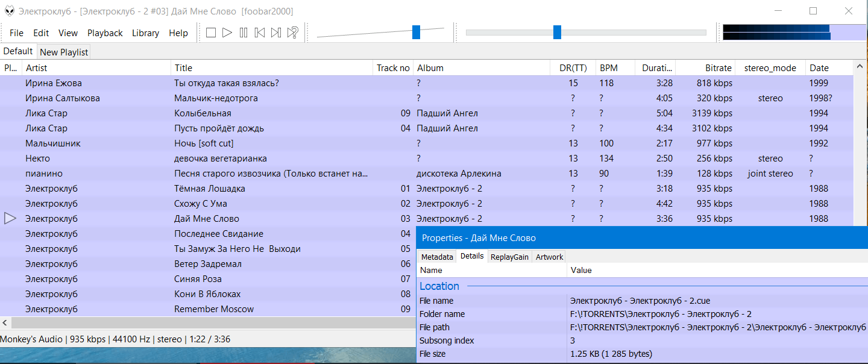Open the File menu
The width and height of the screenshot is (868, 364).
16,33
